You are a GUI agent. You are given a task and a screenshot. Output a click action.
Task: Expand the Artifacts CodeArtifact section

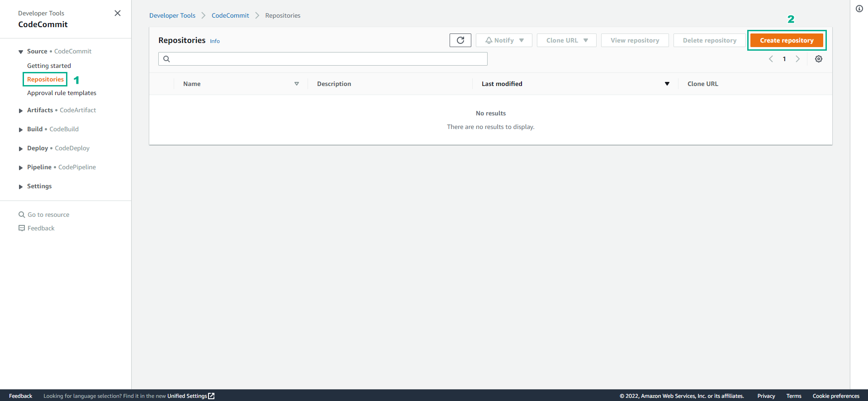click(x=21, y=110)
